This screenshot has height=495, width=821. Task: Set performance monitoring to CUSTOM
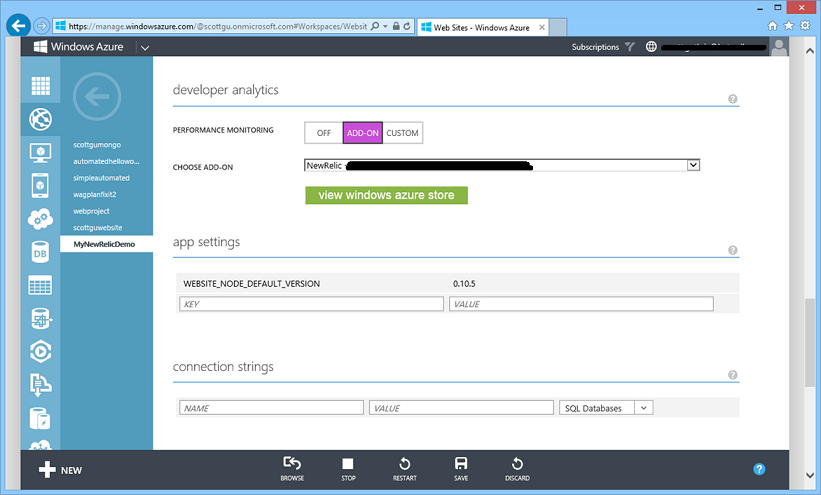402,133
